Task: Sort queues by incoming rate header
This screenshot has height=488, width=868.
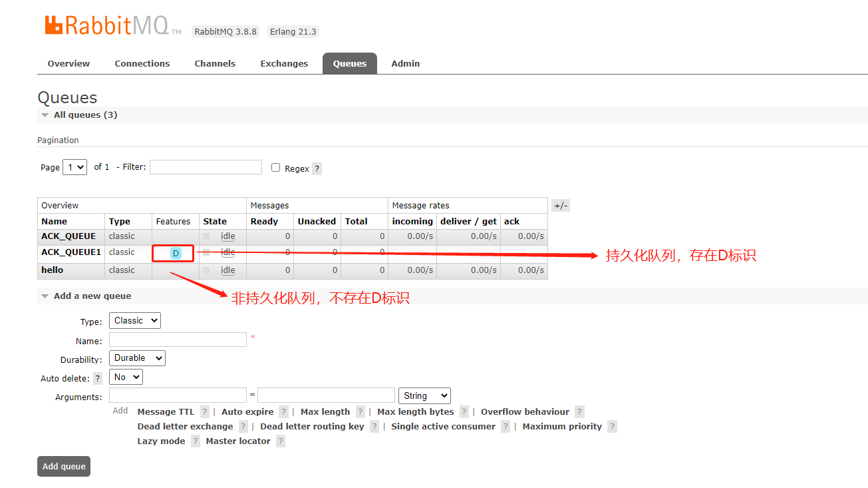Action: pos(412,222)
